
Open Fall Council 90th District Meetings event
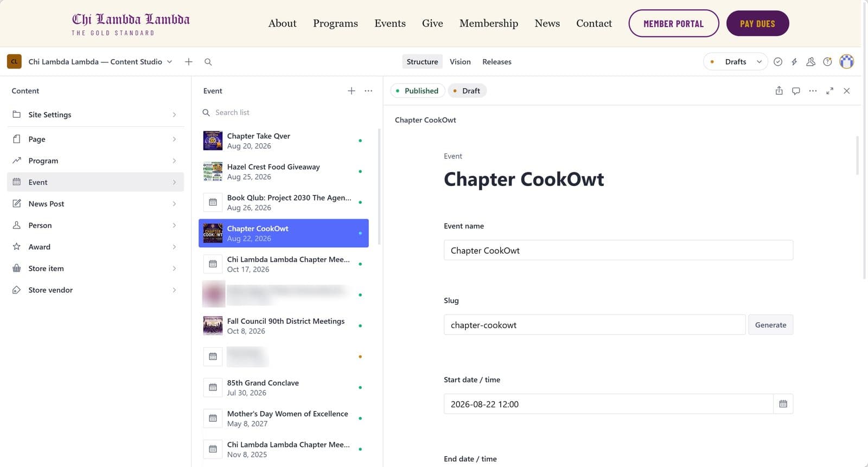click(284, 325)
